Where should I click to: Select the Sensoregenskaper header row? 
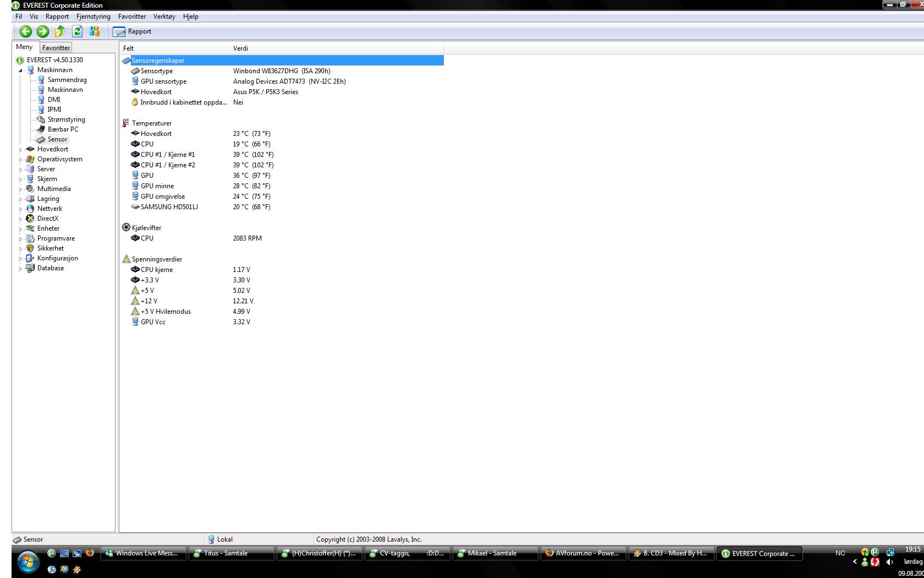coord(282,61)
